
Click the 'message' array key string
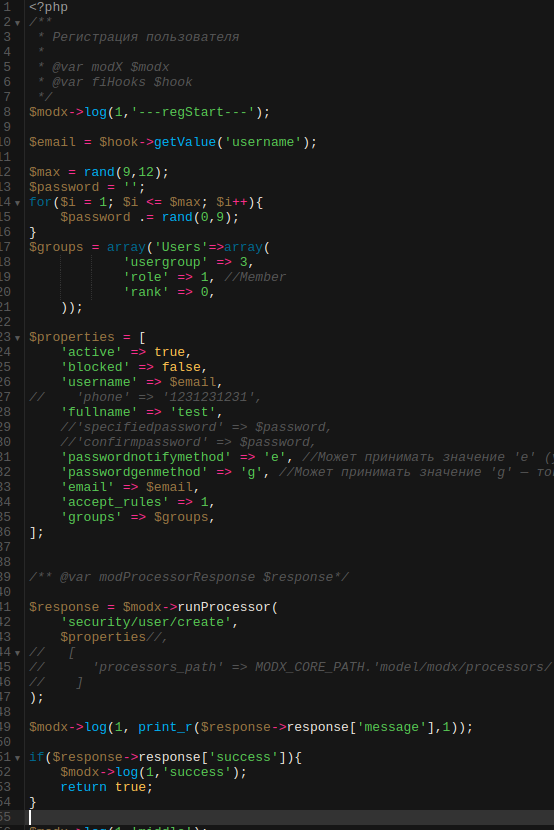click(x=392, y=727)
